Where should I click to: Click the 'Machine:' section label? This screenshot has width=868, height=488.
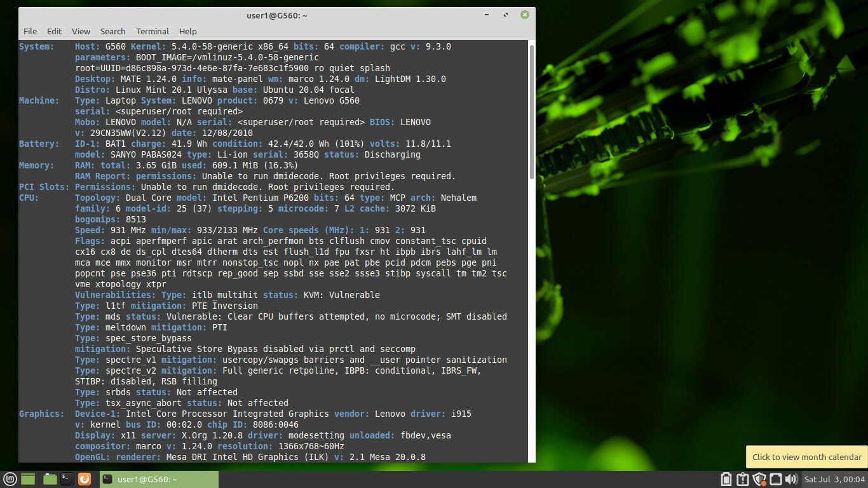[39, 100]
